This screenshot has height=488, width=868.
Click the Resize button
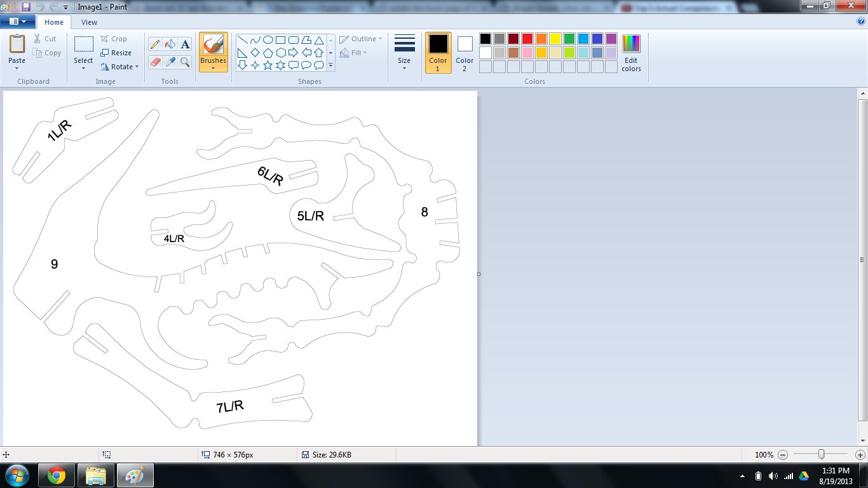[x=116, y=53]
